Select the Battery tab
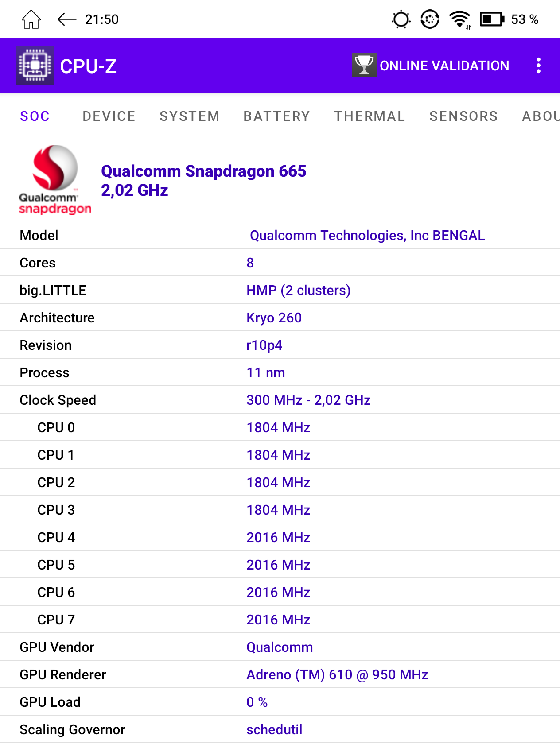560x744 pixels. [276, 116]
